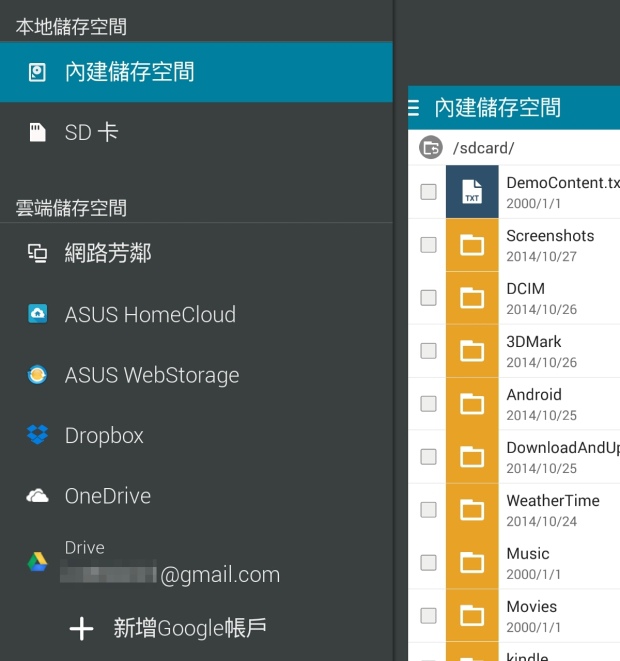The height and width of the screenshot is (661, 620).
Task: Check the Music folder checkbox
Action: [428, 562]
